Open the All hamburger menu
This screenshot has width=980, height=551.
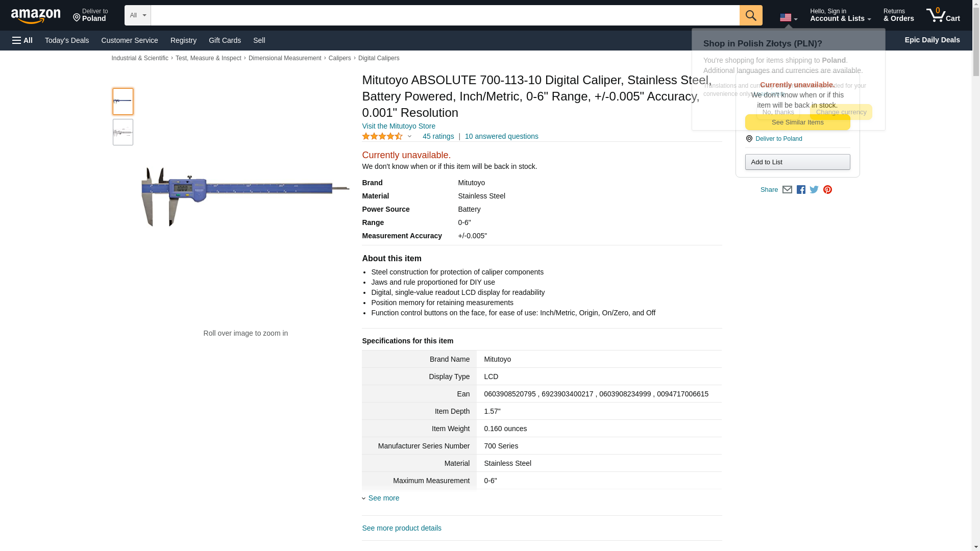point(22,40)
